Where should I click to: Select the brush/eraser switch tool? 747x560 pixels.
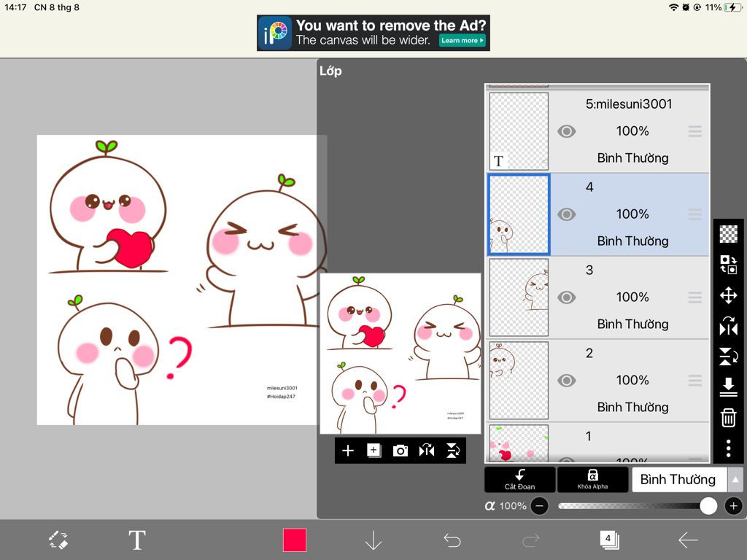[58, 540]
